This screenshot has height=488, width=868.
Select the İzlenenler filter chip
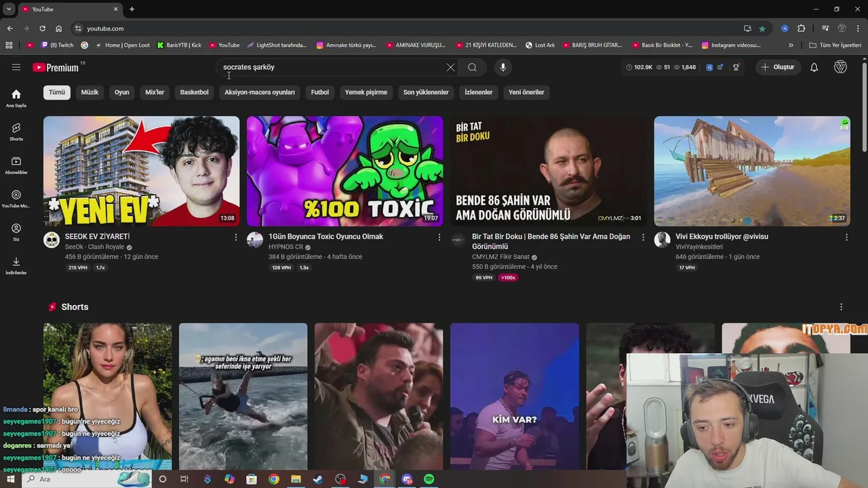coord(479,92)
